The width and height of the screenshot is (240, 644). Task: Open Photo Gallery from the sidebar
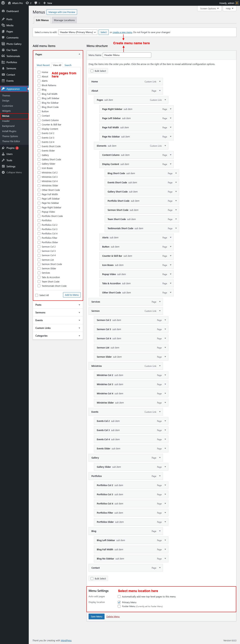14,44
